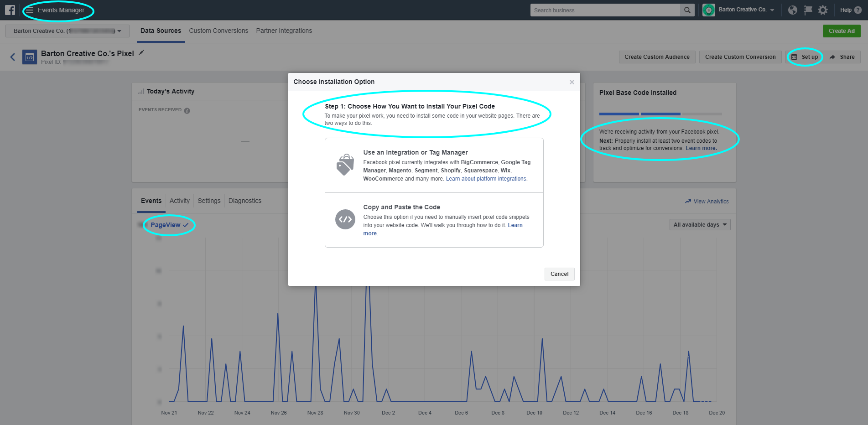Click Create Custom Conversion button
The image size is (868, 425).
(740, 57)
